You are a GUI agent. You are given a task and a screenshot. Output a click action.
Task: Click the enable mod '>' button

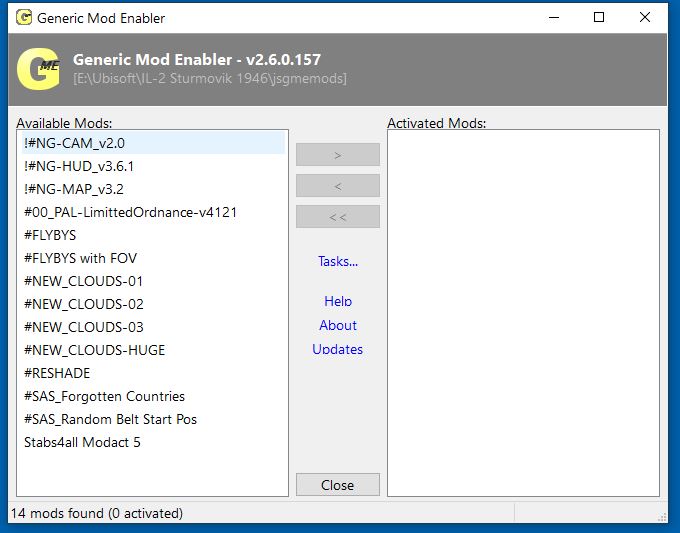click(x=338, y=155)
